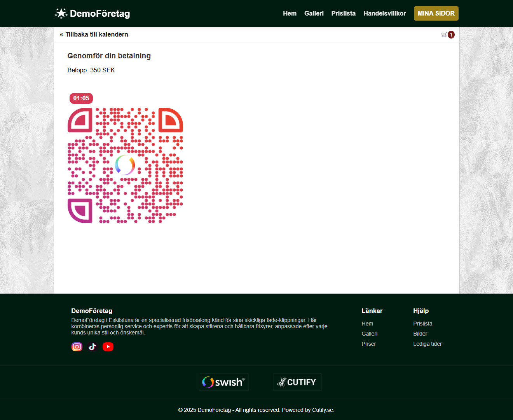Go to Hem in top navigation
Image resolution: width=513 pixels, height=420 pixels.
click(x=290, y=13)
